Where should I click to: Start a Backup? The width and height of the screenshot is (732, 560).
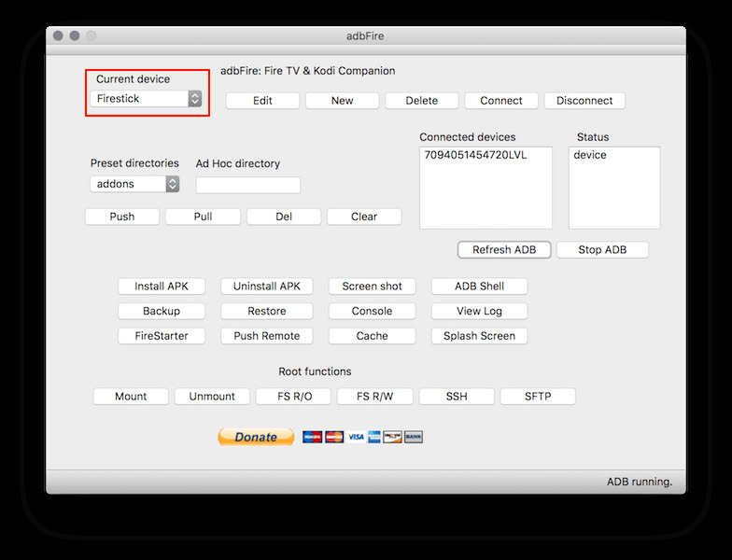(x=162, y=311)
